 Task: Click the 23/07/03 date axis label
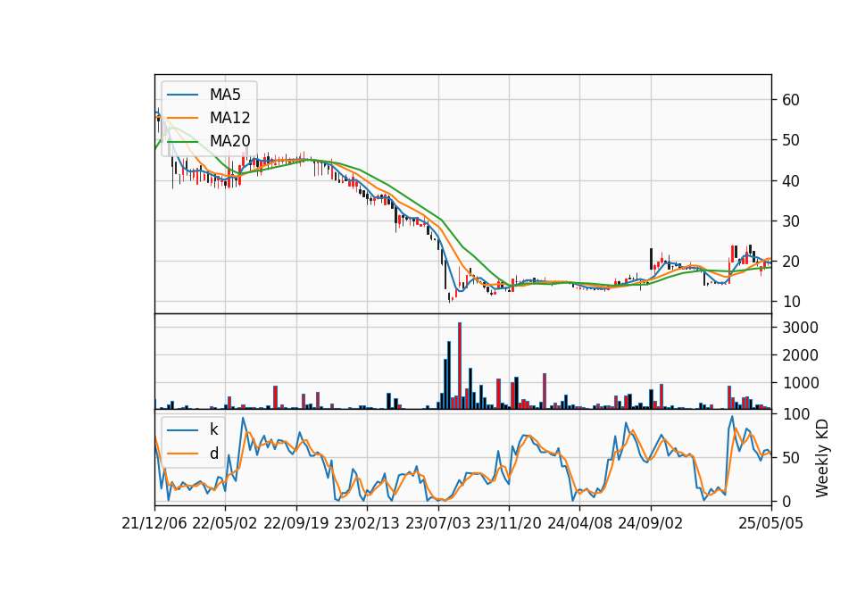tap(437, 523)
